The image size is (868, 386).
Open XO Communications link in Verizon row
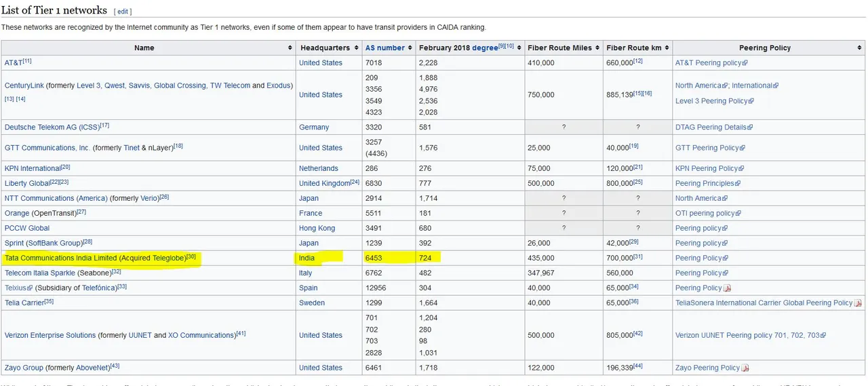coord(201,336)
